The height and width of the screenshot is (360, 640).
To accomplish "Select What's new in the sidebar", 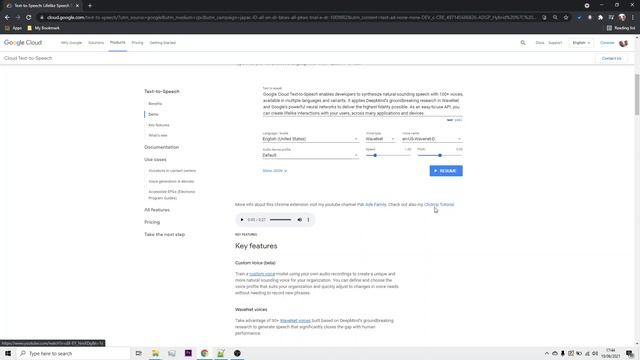I will click(158, 135).
